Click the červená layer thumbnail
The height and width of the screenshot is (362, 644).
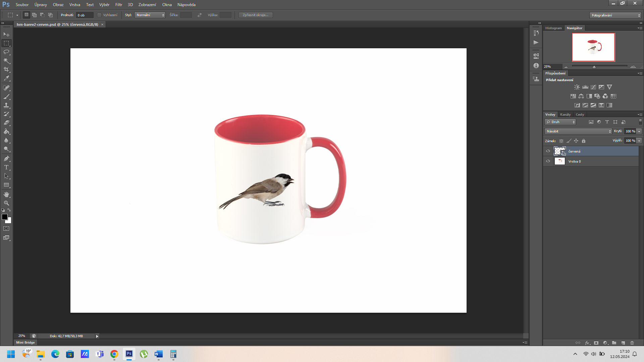click(559, 151)
